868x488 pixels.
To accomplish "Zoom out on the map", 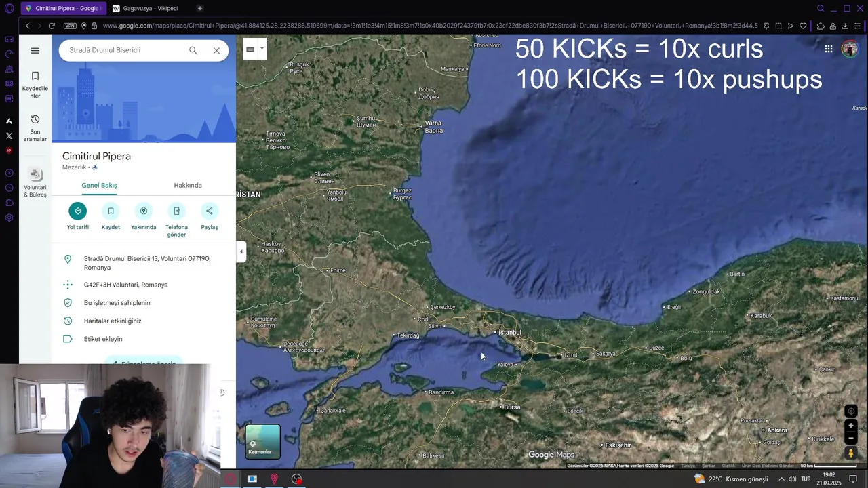I will [x=851, y=438].
